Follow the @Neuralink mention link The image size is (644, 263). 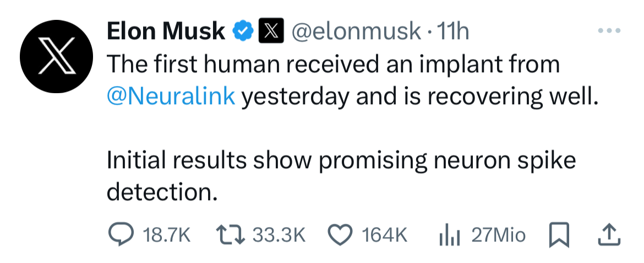[171, 96]
